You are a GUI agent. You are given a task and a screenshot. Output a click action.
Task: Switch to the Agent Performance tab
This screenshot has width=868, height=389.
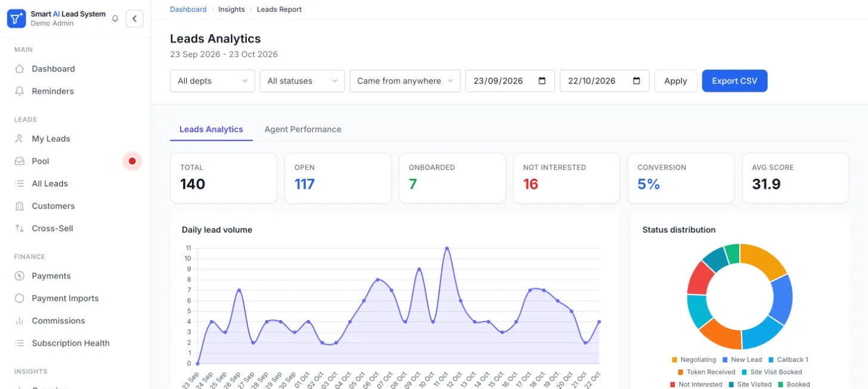(x=303, y=129)
